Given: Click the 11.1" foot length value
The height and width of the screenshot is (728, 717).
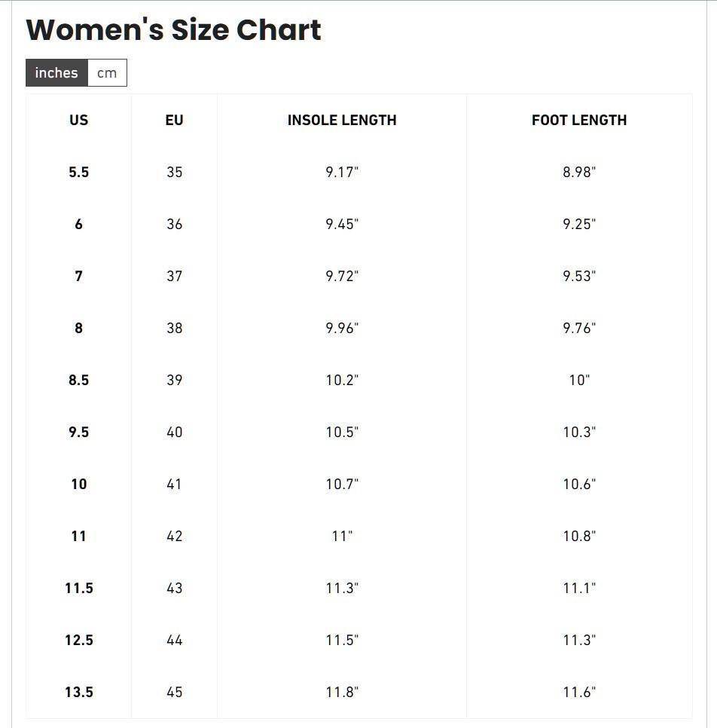Looking at the screenshot, I should [579, 589].
